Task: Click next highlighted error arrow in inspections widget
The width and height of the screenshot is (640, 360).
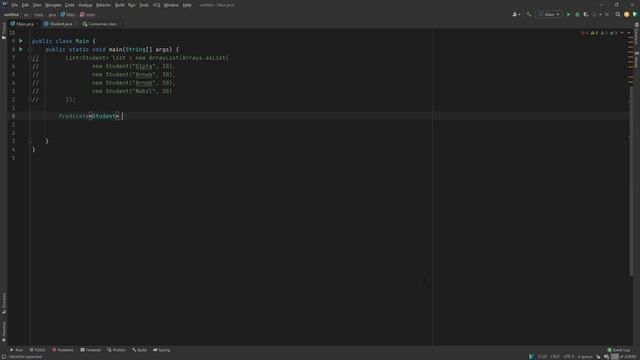Action: (x=629, y=33)
